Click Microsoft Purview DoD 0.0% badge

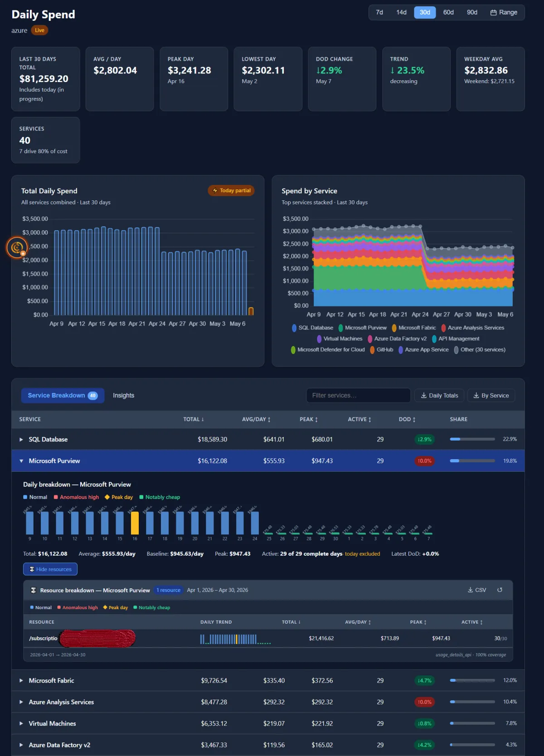(424, 460)
